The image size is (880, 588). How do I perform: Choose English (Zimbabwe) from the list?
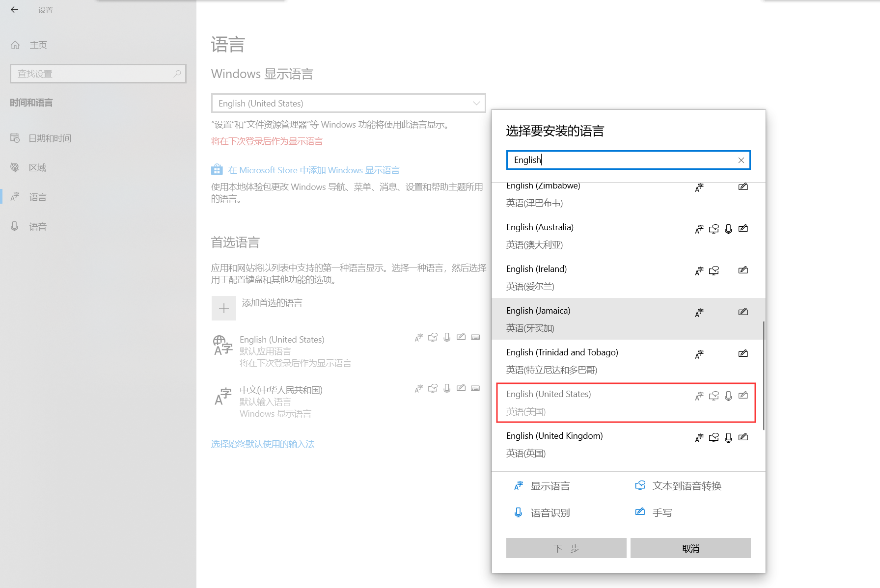pos(629,194)
